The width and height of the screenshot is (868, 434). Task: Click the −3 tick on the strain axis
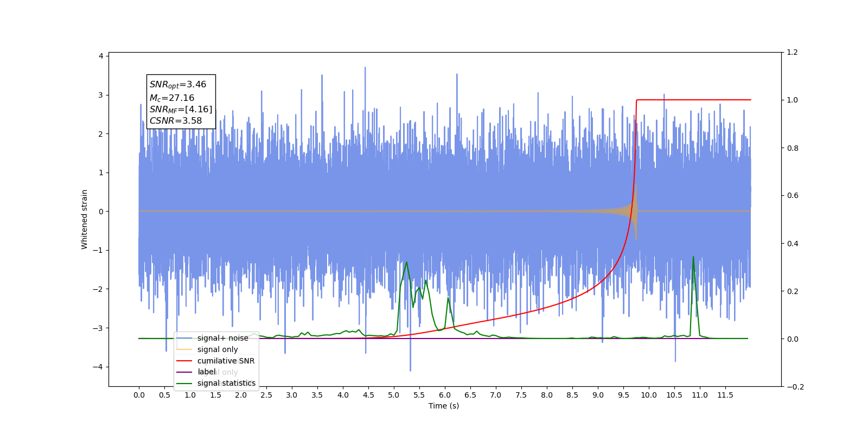[98, 328]
